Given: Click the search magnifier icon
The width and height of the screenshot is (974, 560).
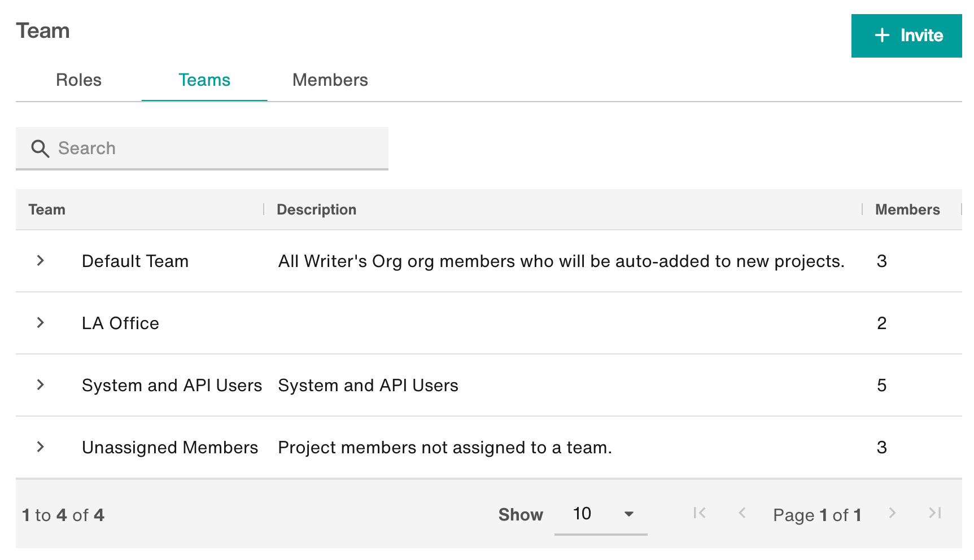Looking at the screenshot, I should tap(40, 148).
